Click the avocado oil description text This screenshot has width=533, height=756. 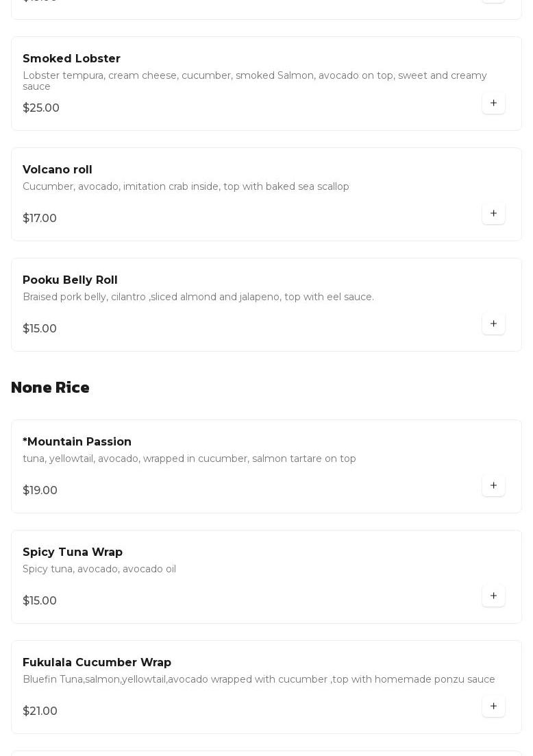pyautogui.click(x=99, y=569)
